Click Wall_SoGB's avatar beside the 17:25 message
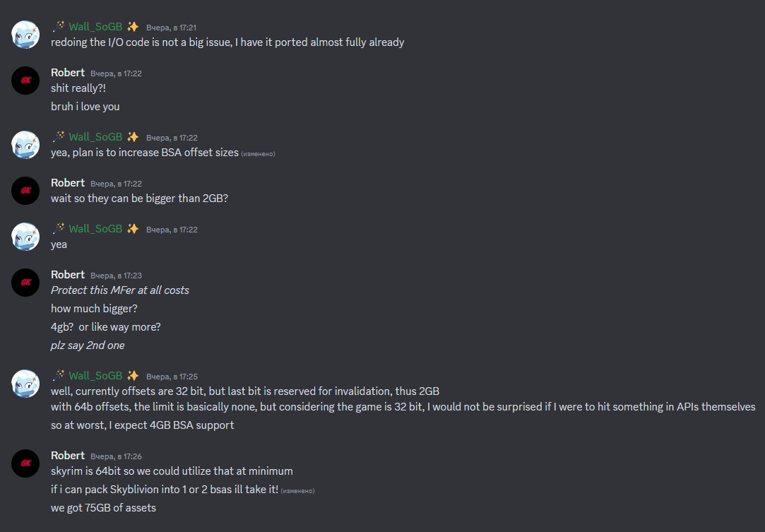 [25, 383]
